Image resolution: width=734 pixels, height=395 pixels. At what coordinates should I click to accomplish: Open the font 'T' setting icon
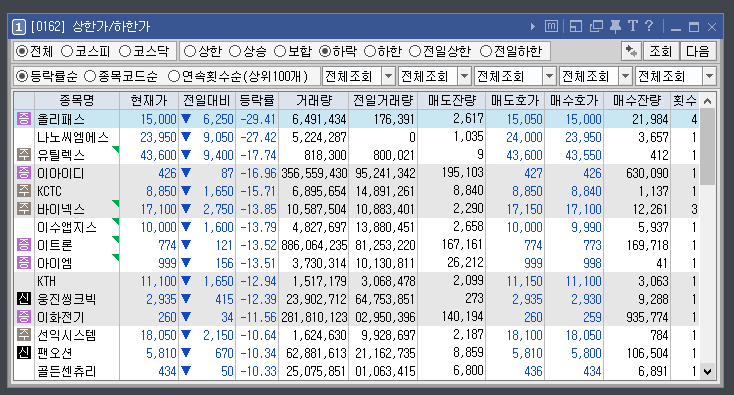633,26
